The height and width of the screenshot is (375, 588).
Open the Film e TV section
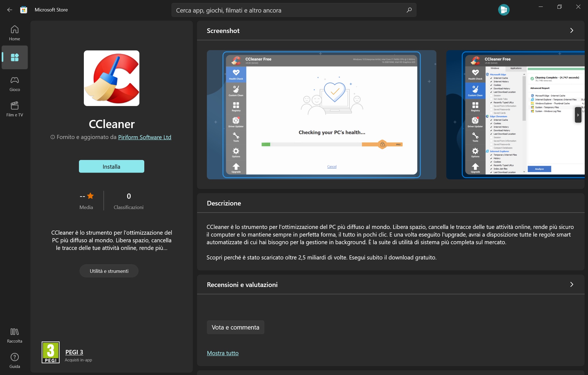(x=15, y=109)
